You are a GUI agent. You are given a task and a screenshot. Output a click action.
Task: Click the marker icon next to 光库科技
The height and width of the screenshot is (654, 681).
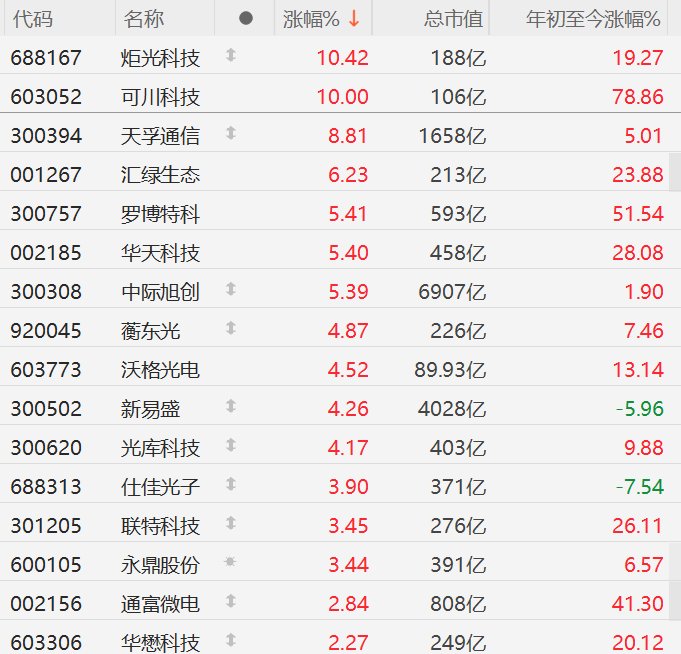tap(231, 445)
